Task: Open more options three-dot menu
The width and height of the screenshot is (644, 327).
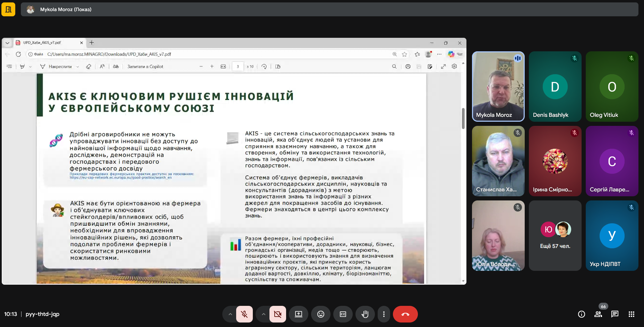Action: tap(384, 314)
